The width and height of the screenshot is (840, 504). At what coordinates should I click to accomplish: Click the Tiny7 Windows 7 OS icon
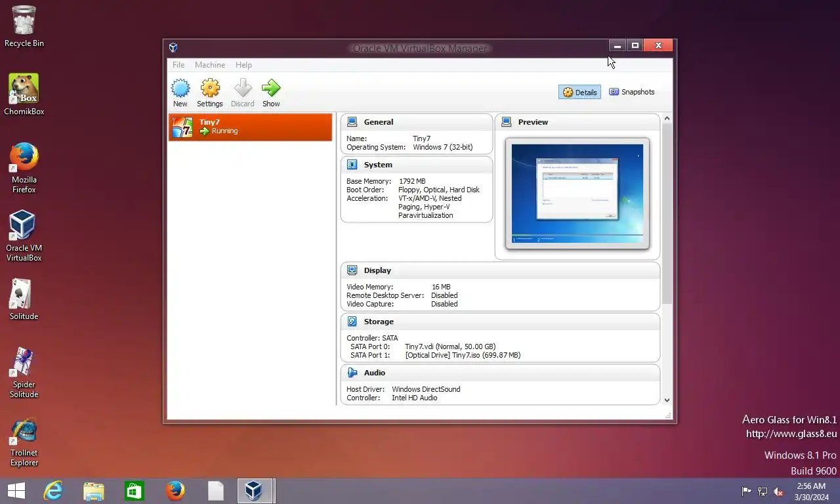tap(182, 127)
